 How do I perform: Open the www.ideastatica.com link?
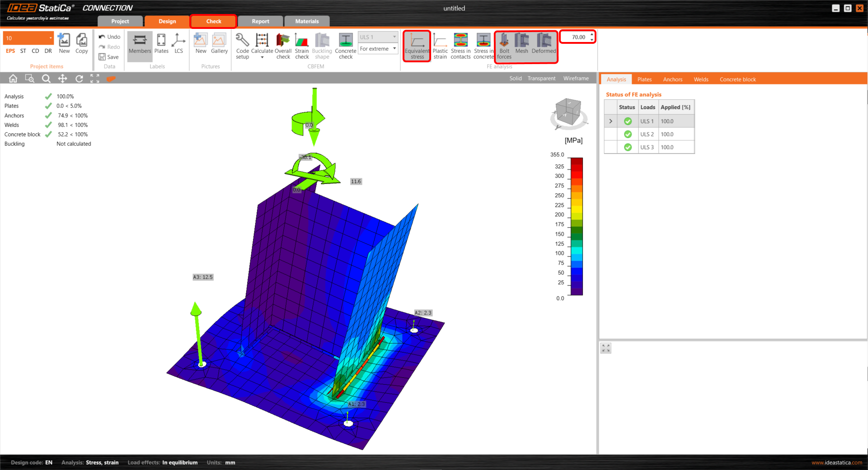click(x=836, y=462)
